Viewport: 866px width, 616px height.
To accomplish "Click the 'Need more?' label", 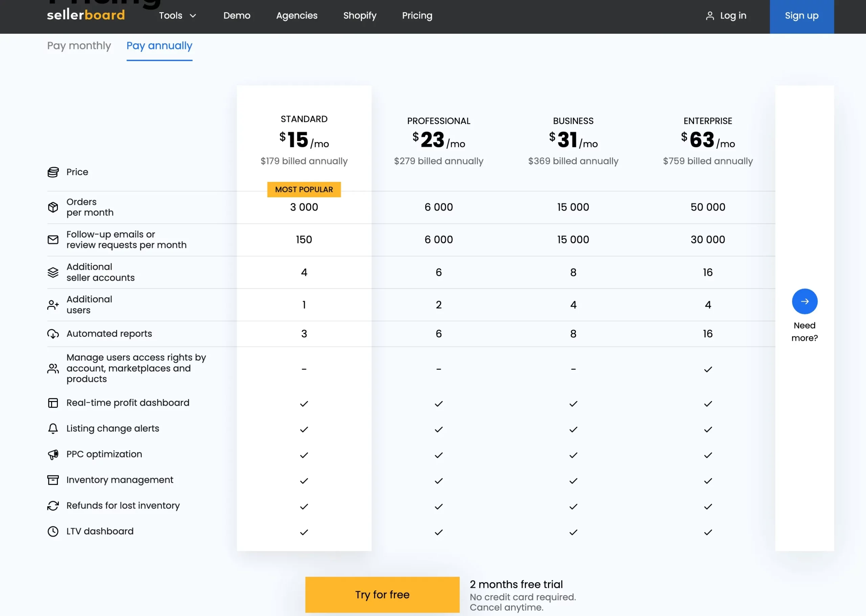I will pos(804,332).
